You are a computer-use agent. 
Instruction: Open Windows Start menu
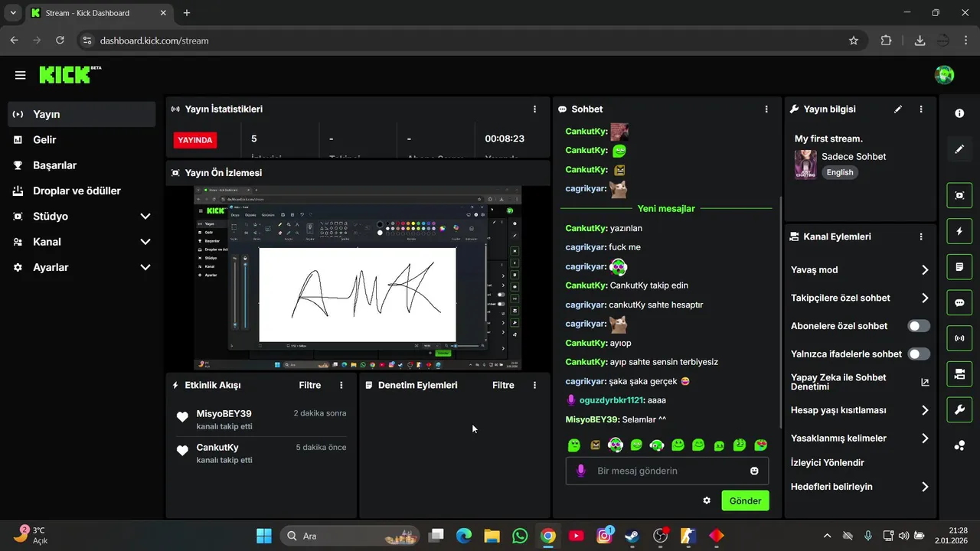[263, 536]
